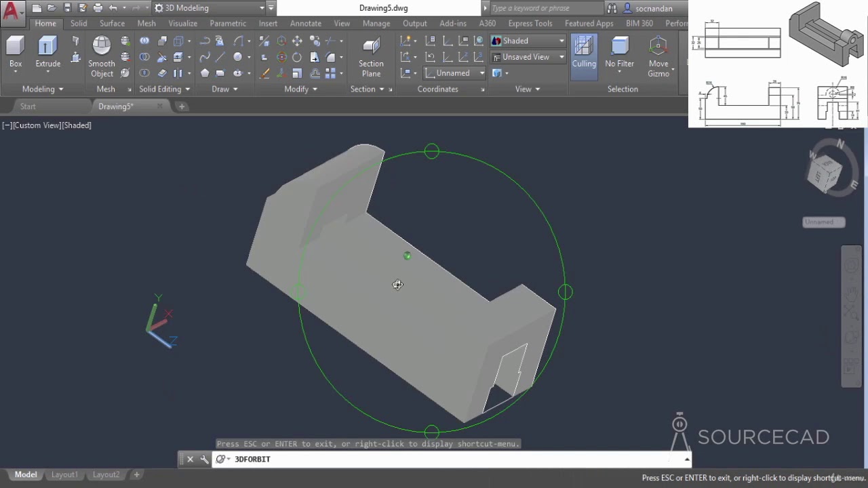Switch to the Solid ribbon tab
This screenshot has height=488, width=868.
point(79,23)
